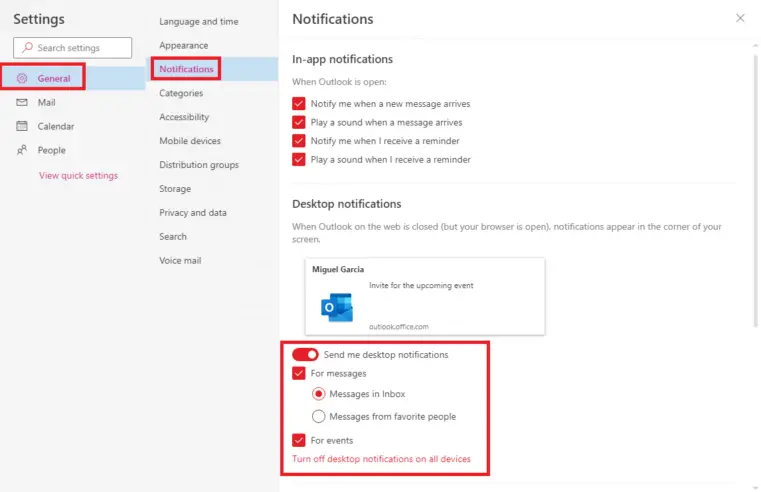
Task: Click the vertical scrollbar of Notifications pane
Action: point(755,189)
